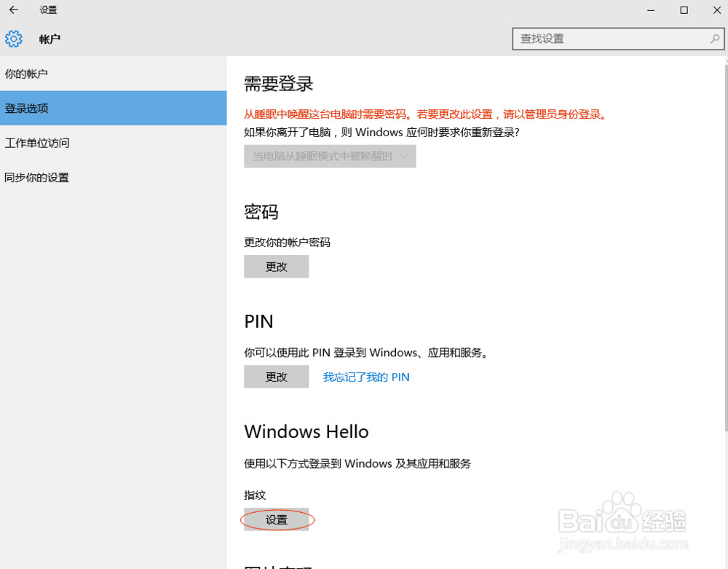The width and height of the screenshot is (728, 569).
Task: Focus the 查找设置 search field
Action: [x=618, y=39]
